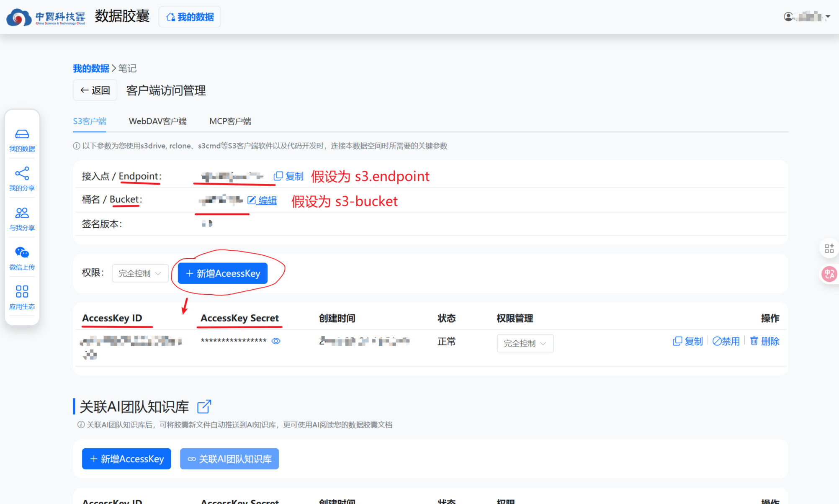Click the 返回 back button
The height and width of the screenshot is (504, 839).
(x=95, y=90)
